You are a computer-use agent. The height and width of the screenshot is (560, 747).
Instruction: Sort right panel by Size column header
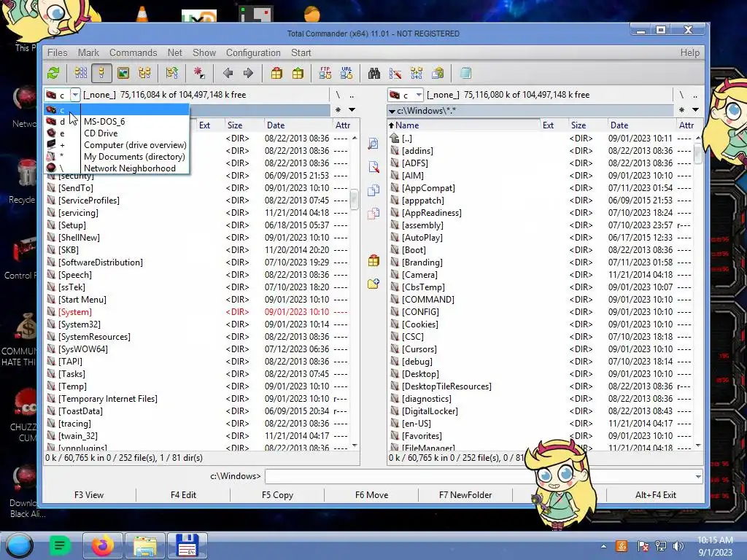[587, 125]
